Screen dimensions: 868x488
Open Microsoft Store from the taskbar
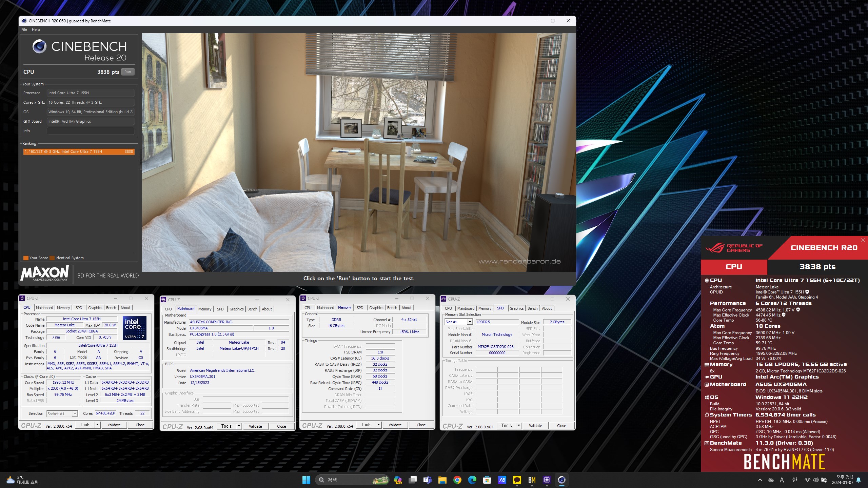(487, 480)
